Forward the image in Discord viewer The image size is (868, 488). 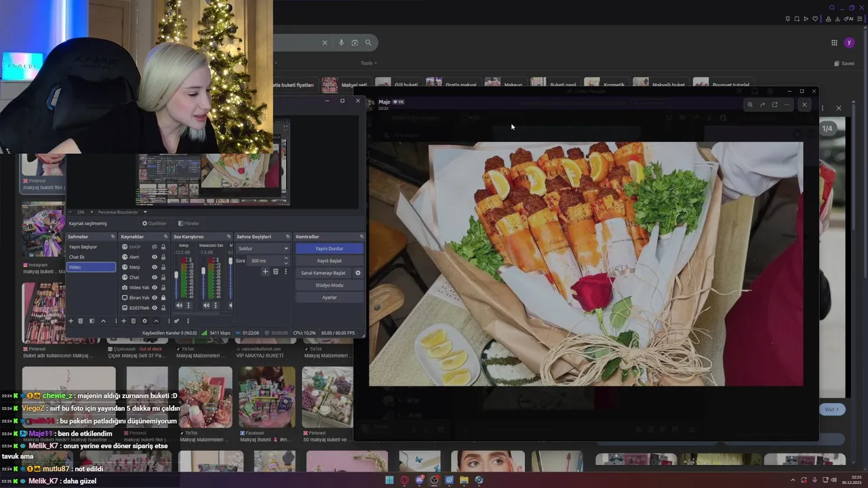pyautogui.click(x=762, y=104)
